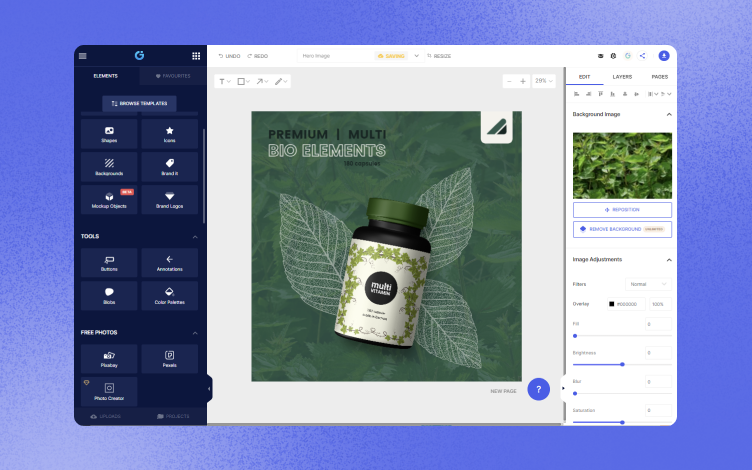Open Pexels free photos
The height and width of the screenshot is (470, 752).
[169, 359]
